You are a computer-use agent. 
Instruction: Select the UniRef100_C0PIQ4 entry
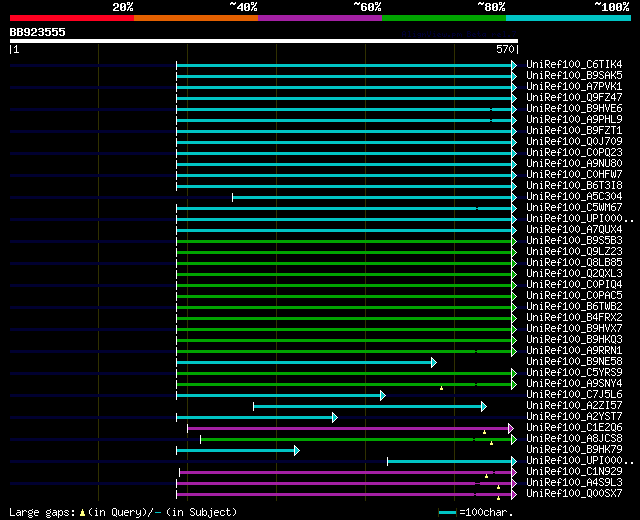coord(574,285)
